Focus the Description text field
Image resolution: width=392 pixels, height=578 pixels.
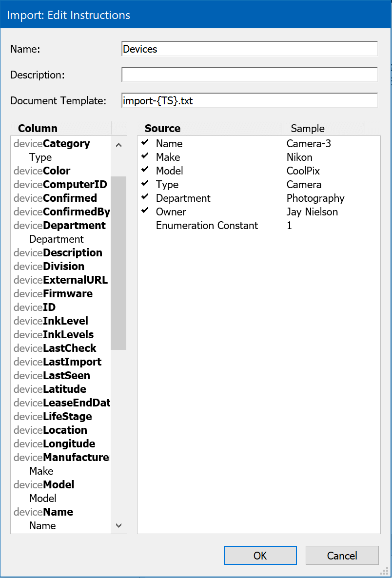[249, 75]
